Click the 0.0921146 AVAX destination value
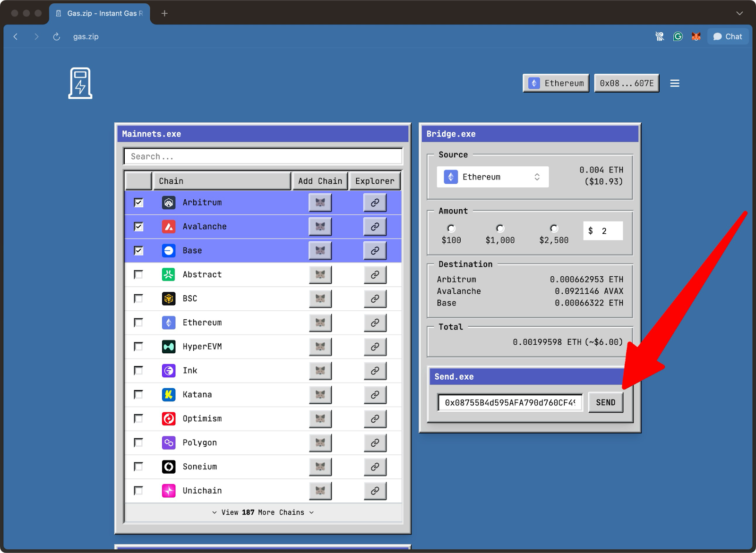The width and height of the screenshot is (756, 553). coord(589,291)
